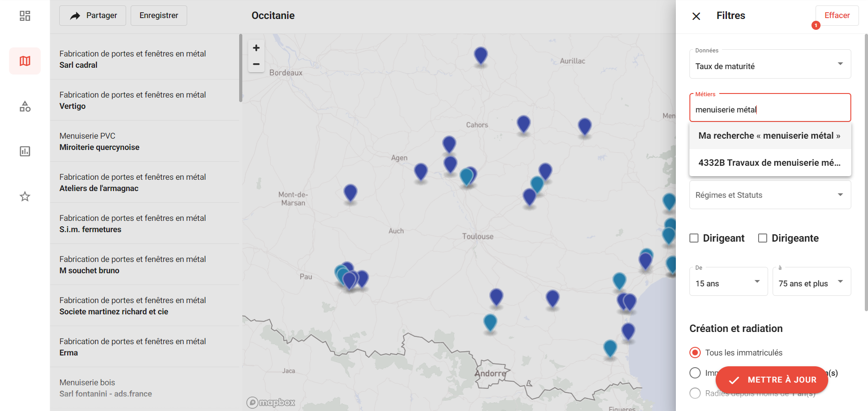Click the Mapbox logo
This screenshot has width=868, height=411.
[271, 402]
